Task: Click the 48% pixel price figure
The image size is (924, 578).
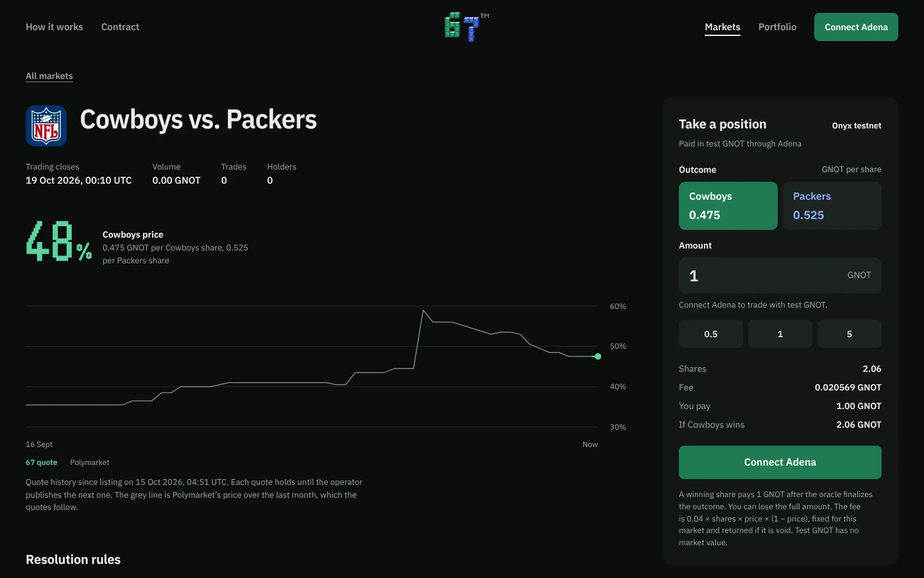Action: (59, 241)
